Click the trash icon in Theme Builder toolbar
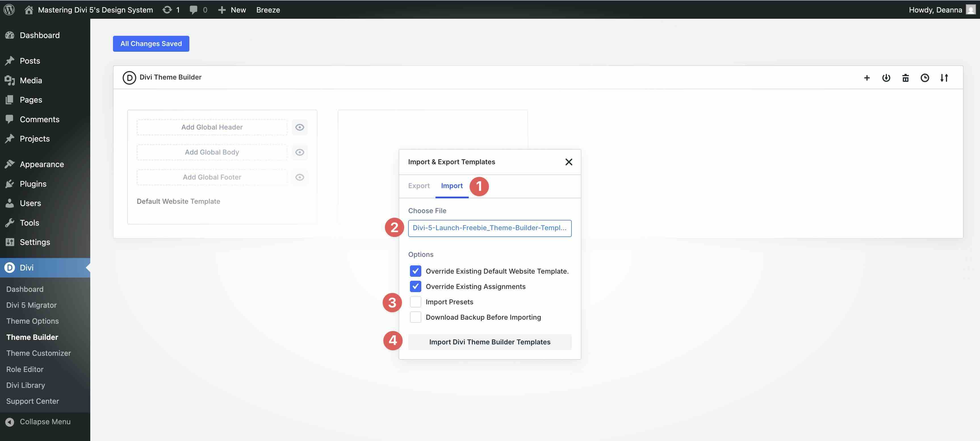Viewport: 980px width, 441px height. (906, 78)
